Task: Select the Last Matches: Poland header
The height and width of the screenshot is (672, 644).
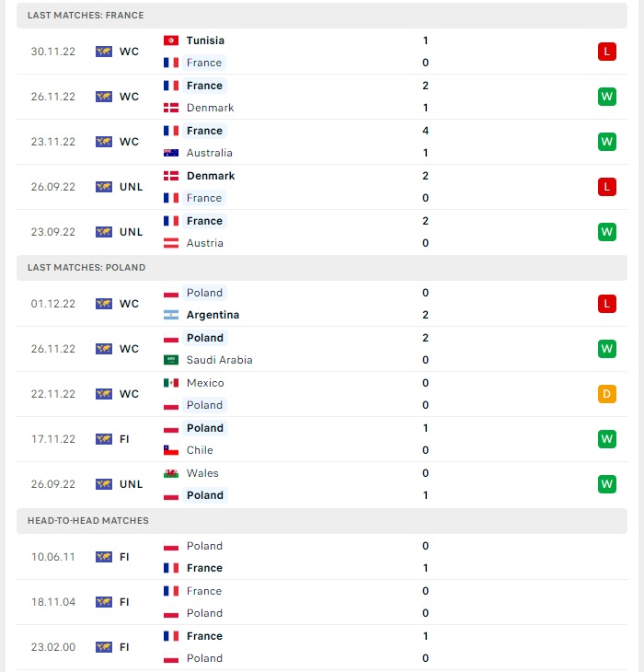Action: pos(322,268)
